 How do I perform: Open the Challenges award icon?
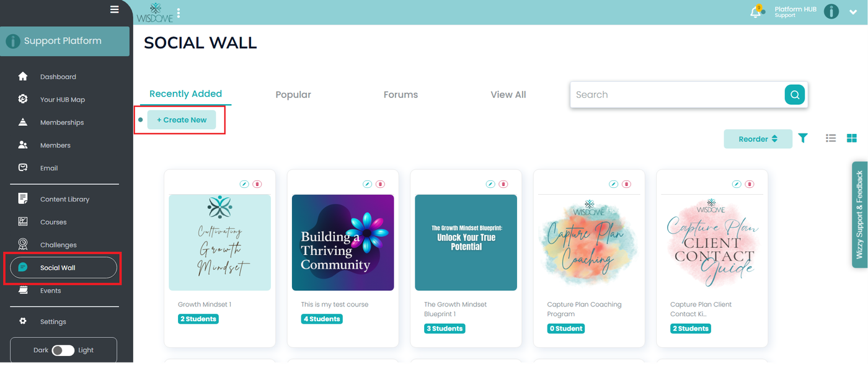tap(23, 244)
